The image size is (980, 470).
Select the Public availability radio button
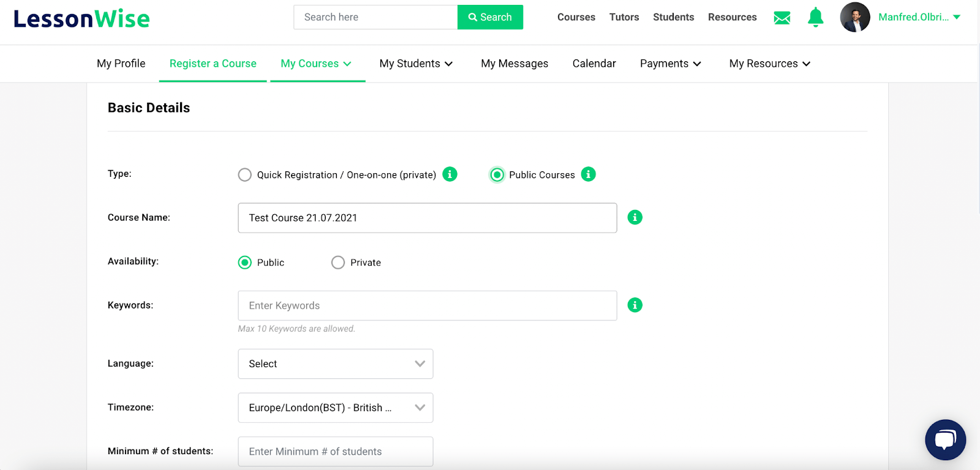(245, 263)
